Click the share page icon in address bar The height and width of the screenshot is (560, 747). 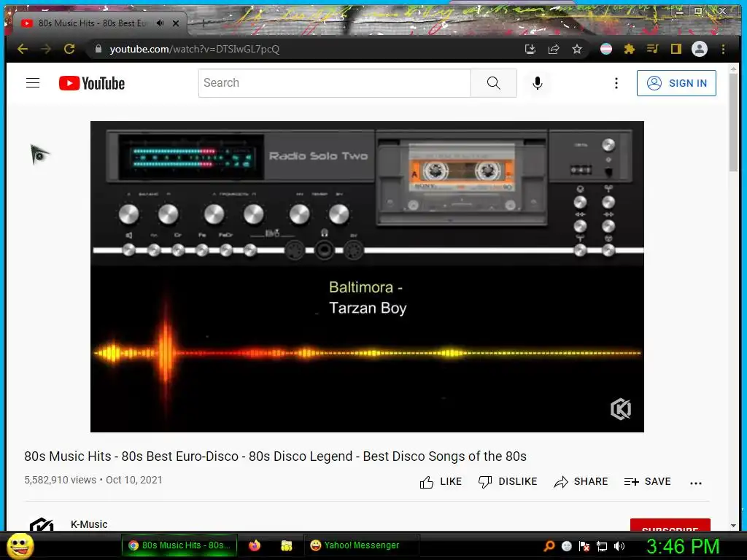click(554, 49)
